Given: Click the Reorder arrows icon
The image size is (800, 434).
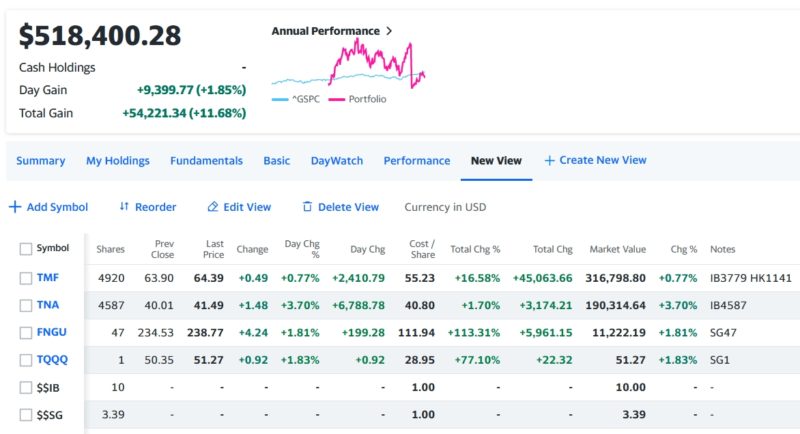Looking at the screenshot, I should (124, 207).
